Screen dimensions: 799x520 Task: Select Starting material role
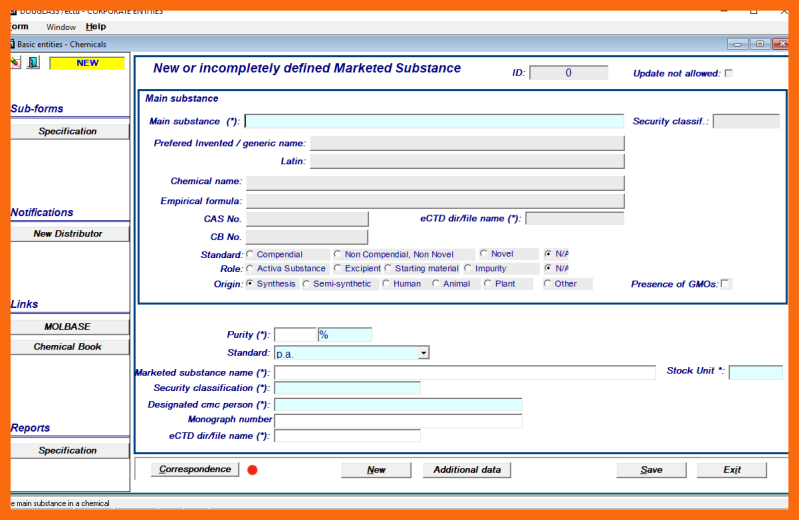(388, 268)
